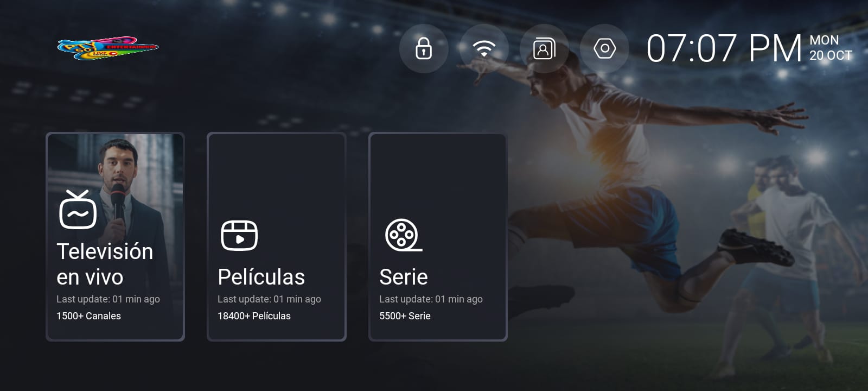Open the Televisión en vivo card
The height and width of the screenshot is (391, 868).
115,237
